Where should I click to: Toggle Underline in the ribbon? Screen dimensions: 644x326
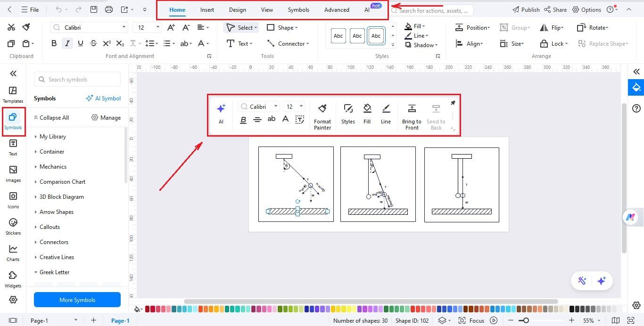tap(80, 43)
